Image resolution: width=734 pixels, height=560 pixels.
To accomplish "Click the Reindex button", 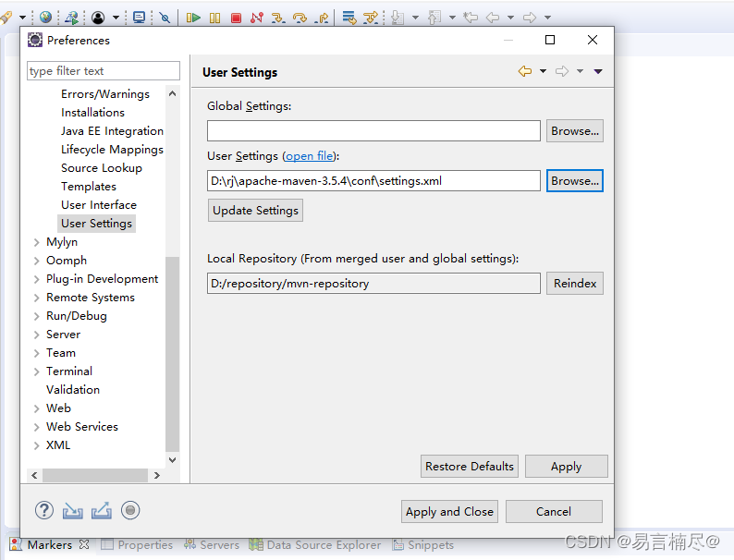I will 575,284.
